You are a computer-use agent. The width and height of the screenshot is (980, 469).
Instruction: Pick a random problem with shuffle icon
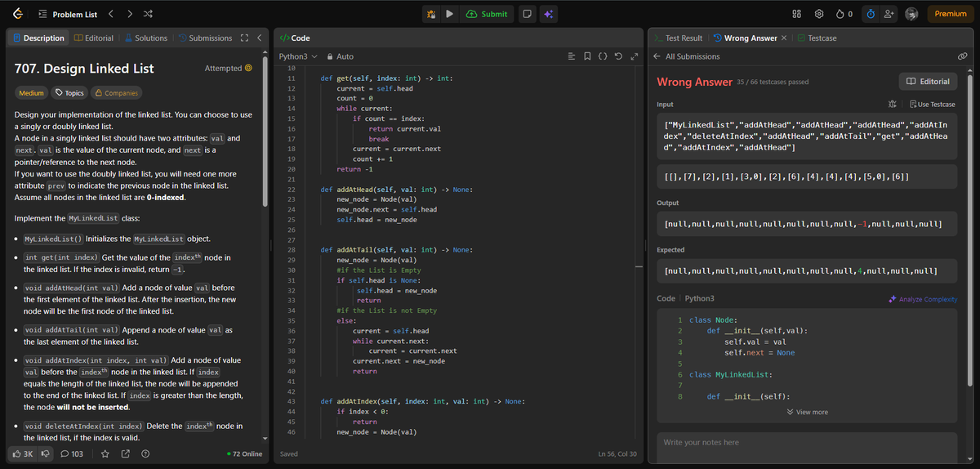coord(147,14)
